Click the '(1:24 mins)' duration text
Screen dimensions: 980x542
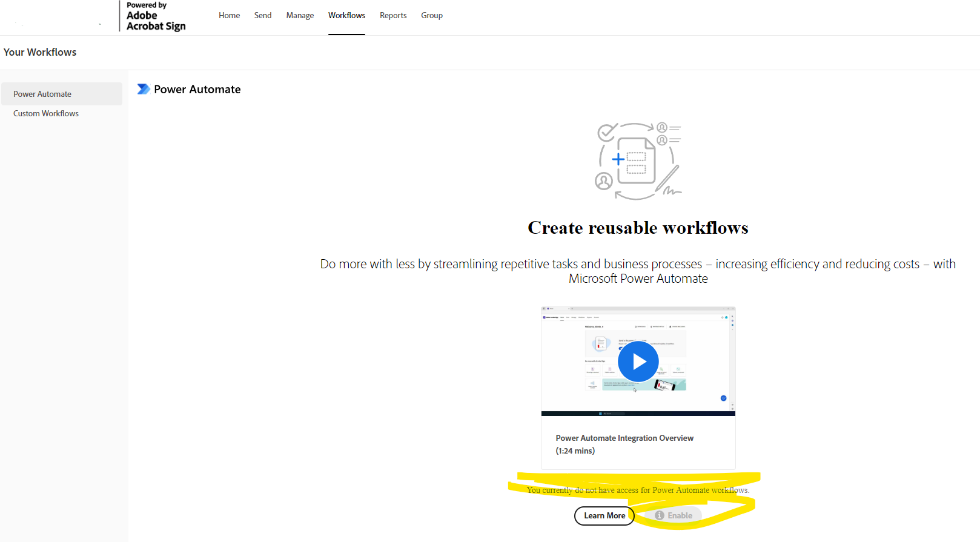(575, 451)
